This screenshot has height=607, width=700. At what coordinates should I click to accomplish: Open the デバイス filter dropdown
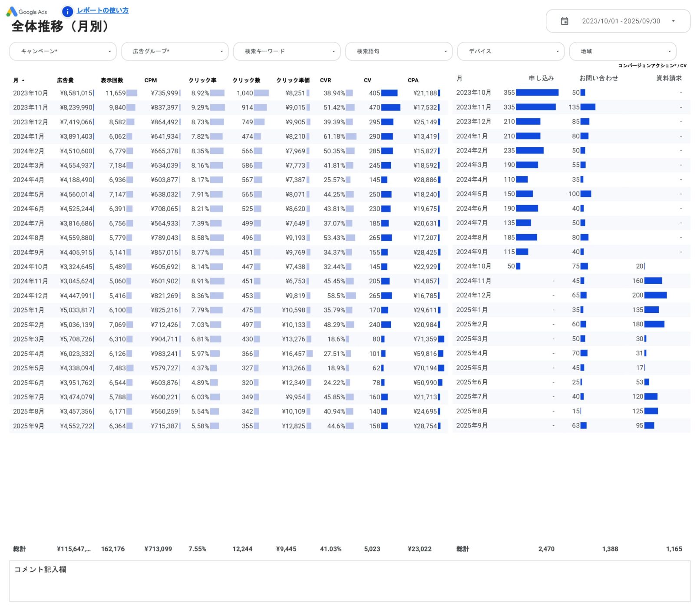pyautogui.click(x=511, y=51)
